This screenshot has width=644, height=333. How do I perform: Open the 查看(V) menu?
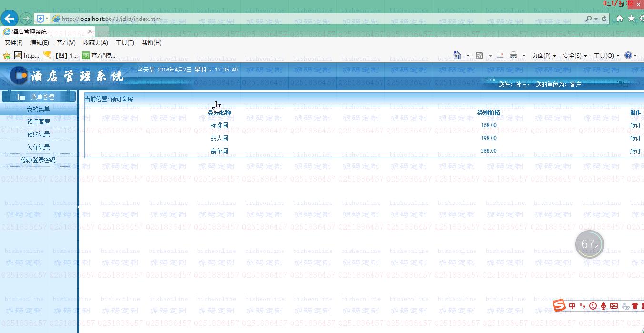pyautogui.click(x=66, y=43)
